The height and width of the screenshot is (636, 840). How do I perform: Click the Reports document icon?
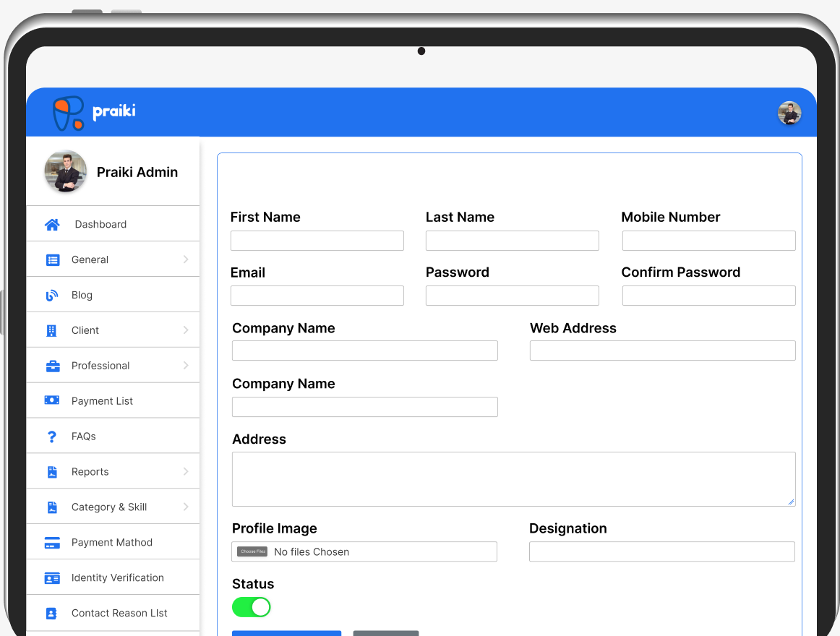tap(52, 472)
